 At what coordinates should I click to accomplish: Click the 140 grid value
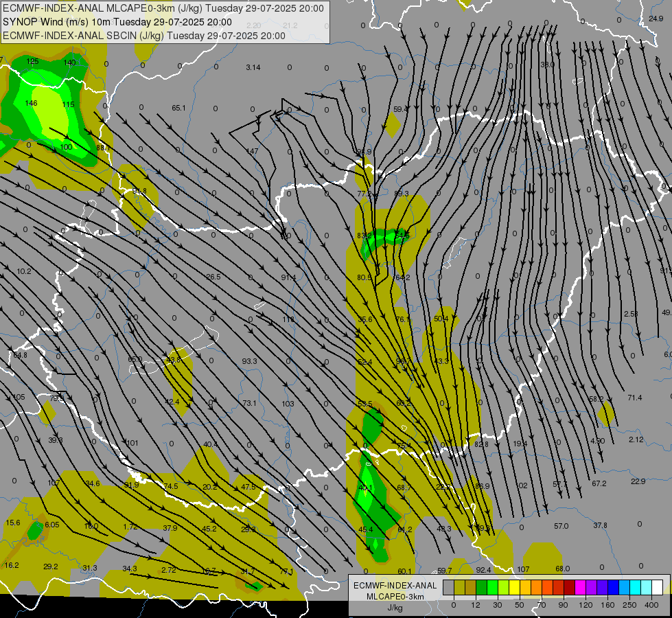tap(69, 62)
